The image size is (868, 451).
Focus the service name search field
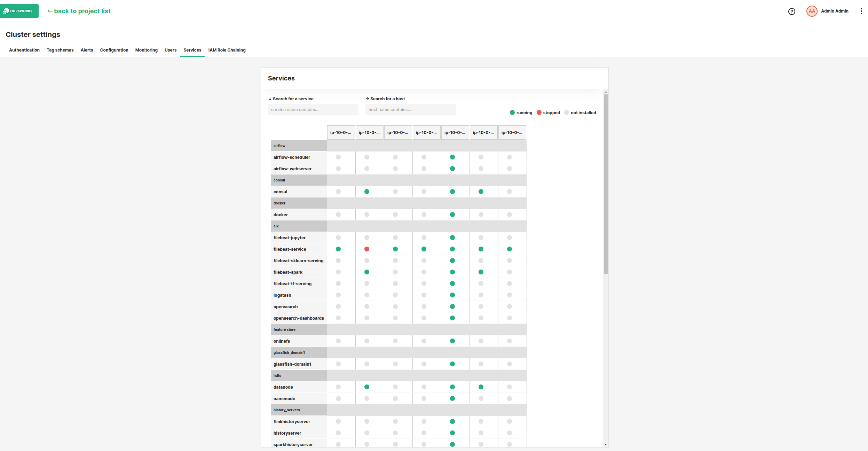(313, 110)
